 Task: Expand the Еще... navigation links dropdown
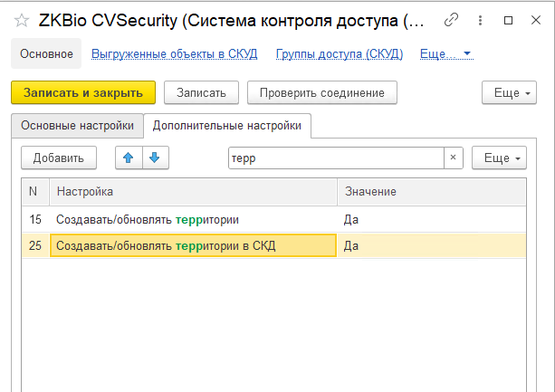click(x=446, y=54)
